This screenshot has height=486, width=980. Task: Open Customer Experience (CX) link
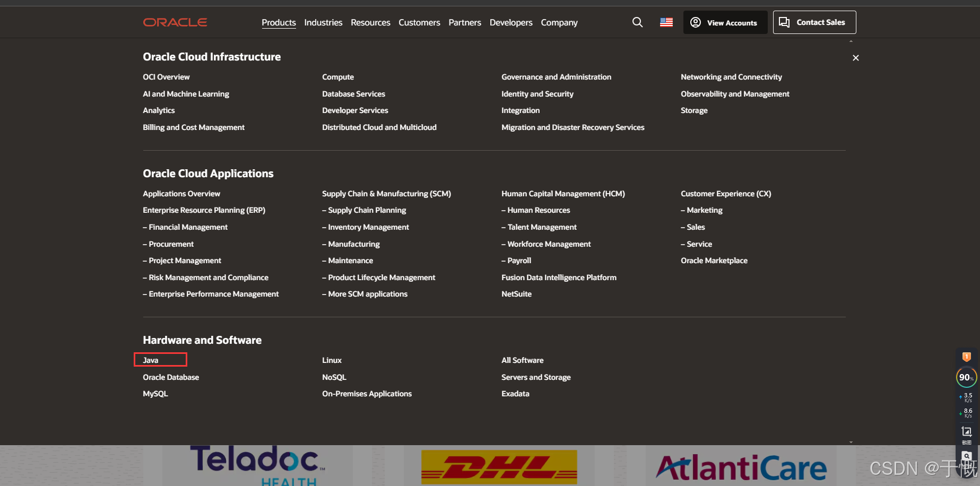point(726,194)
